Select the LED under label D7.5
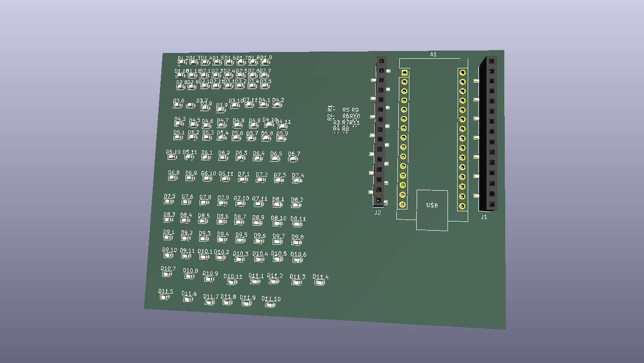This screenshot has height=363, width=644. 169,202
